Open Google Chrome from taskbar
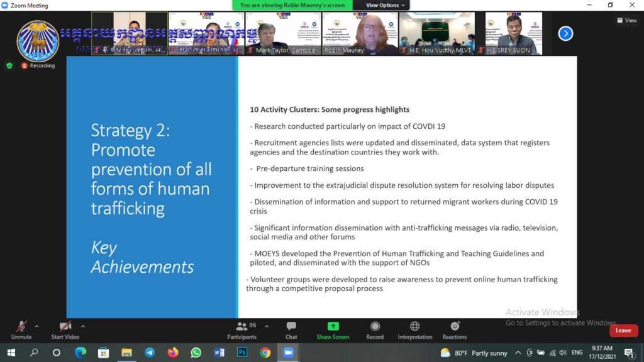The width and height of the screenshot is (644, 362). coord(265,353)
